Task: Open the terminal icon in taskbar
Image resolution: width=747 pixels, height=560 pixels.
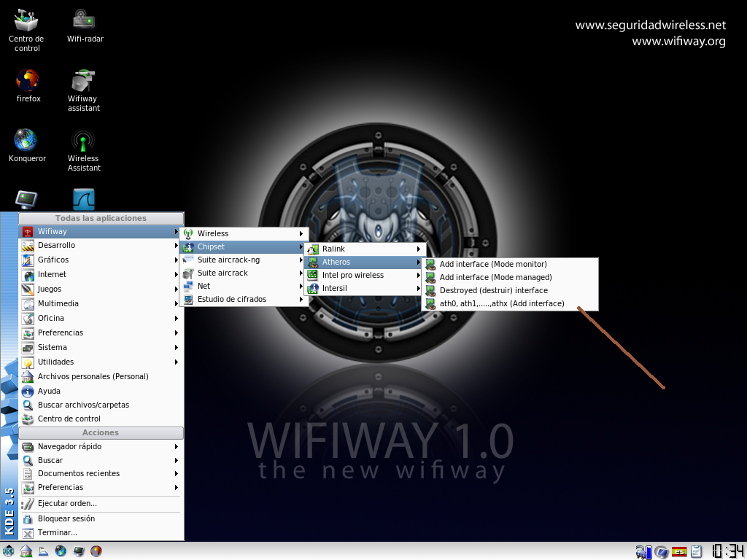Action: pos(78,551)
